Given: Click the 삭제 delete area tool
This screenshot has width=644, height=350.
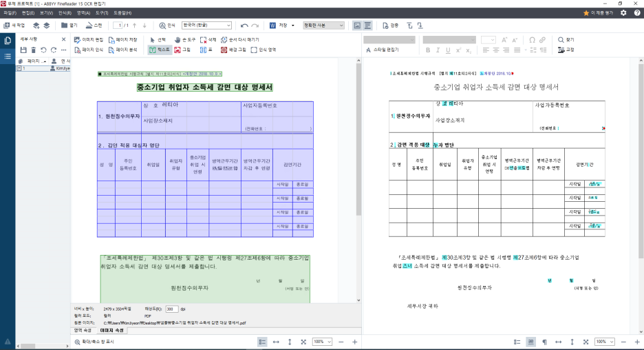Looking at the screenshot, I should point(208,40).
